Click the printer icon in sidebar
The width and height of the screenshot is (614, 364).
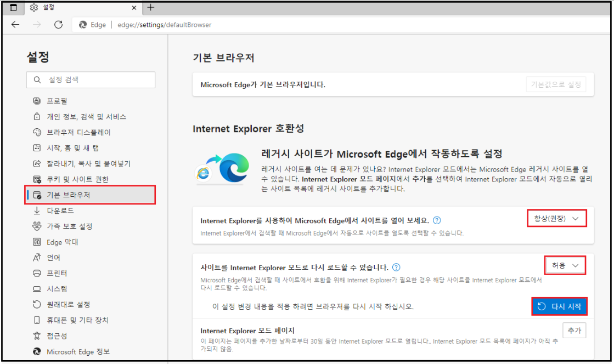(37, 273)
